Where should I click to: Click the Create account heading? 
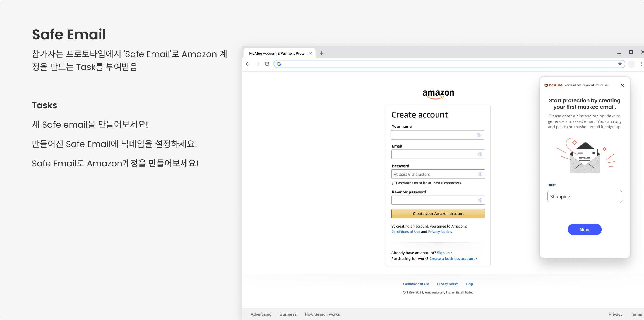click(420, 115)
